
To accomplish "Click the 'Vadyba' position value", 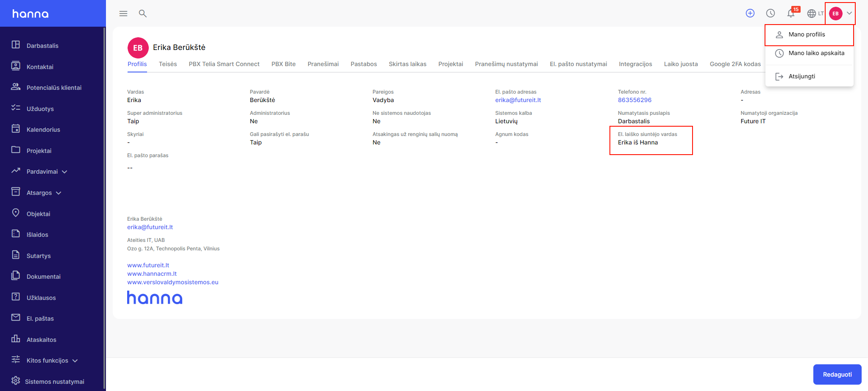I will pos(383,100).
